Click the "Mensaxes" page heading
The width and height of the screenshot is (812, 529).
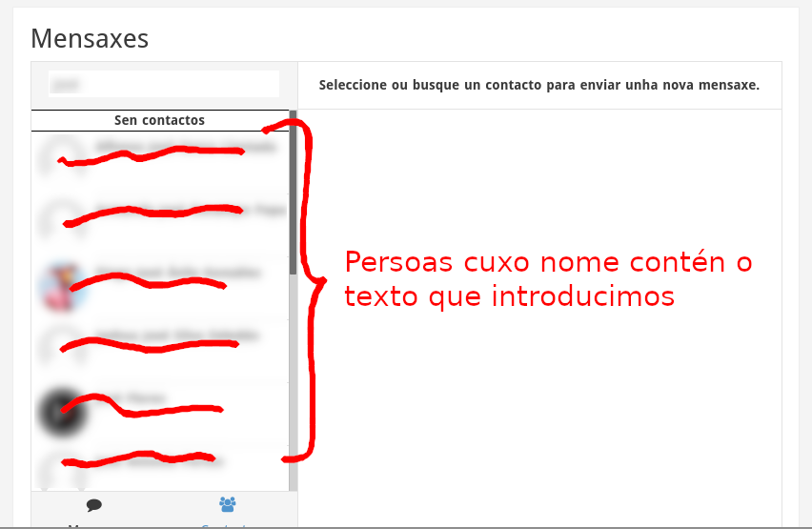90,38
